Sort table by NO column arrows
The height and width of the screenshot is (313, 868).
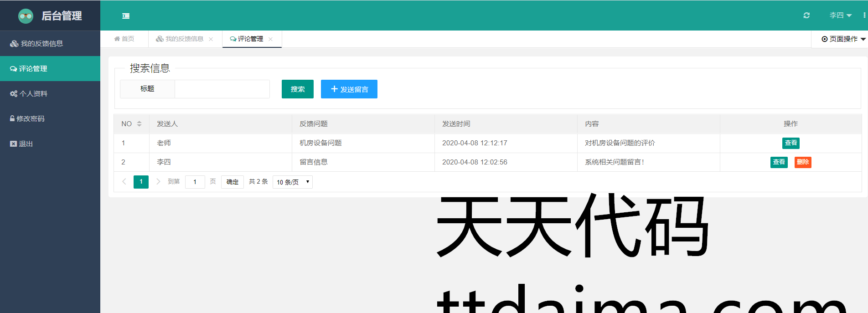139,124
